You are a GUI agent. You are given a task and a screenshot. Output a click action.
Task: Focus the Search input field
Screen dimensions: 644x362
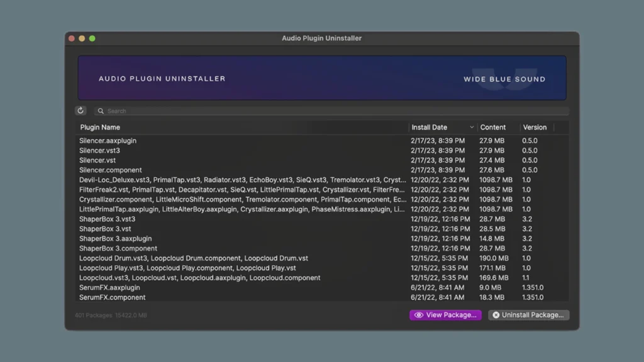point(333,111)
